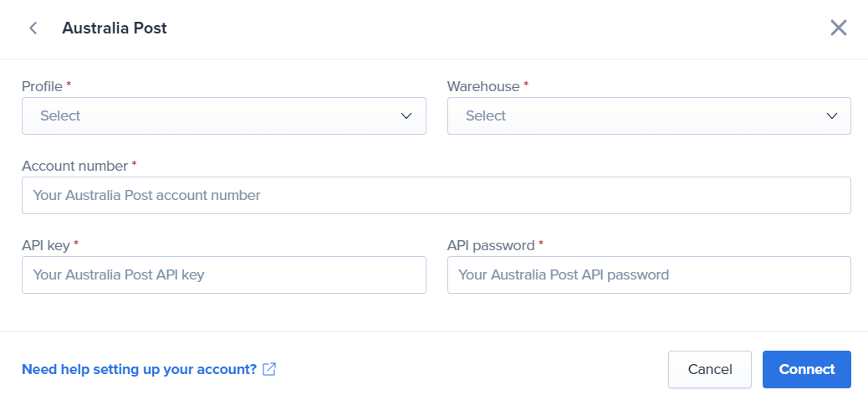Viewport: 868px width, 395px height.
Task: Click the external link icon beside help text
Action: tap(269, 369)
